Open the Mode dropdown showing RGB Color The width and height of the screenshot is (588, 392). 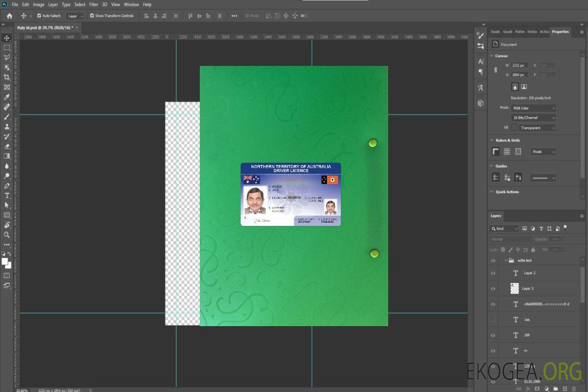534,108
